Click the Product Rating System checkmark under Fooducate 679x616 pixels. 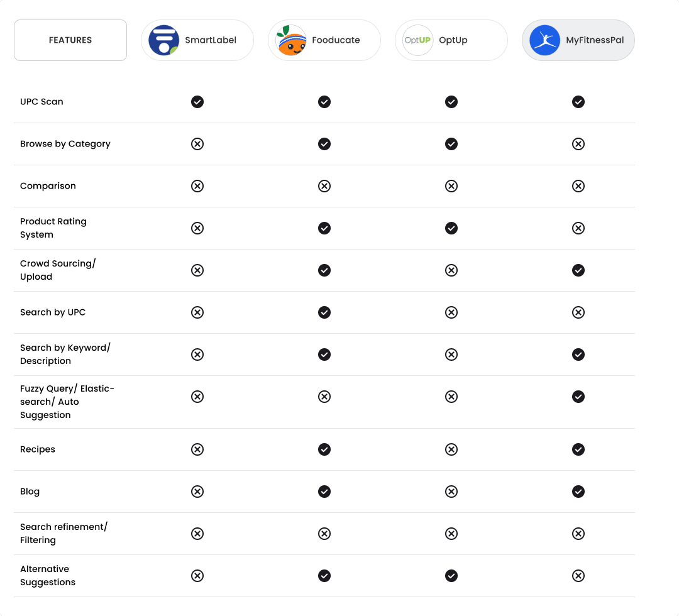tap(324, 228)
